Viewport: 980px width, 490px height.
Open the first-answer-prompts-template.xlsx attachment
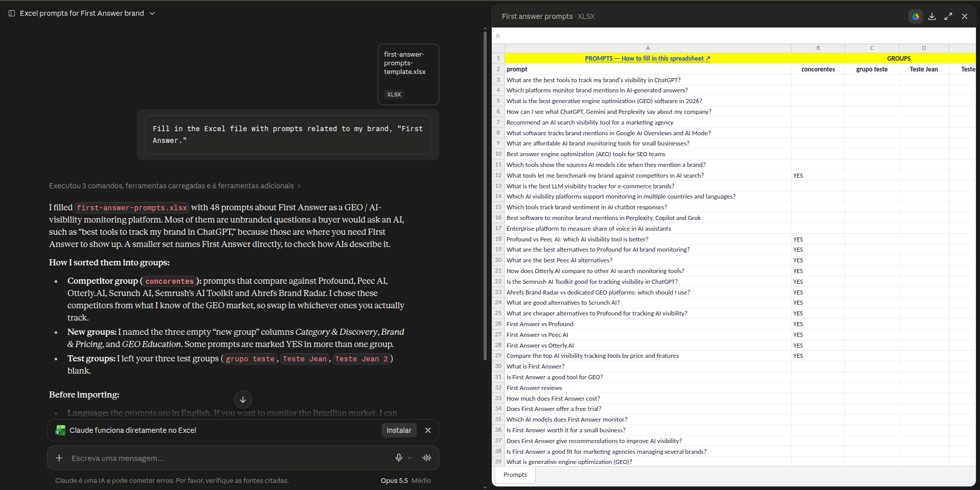pyautogui.click(x=408, y=75)
